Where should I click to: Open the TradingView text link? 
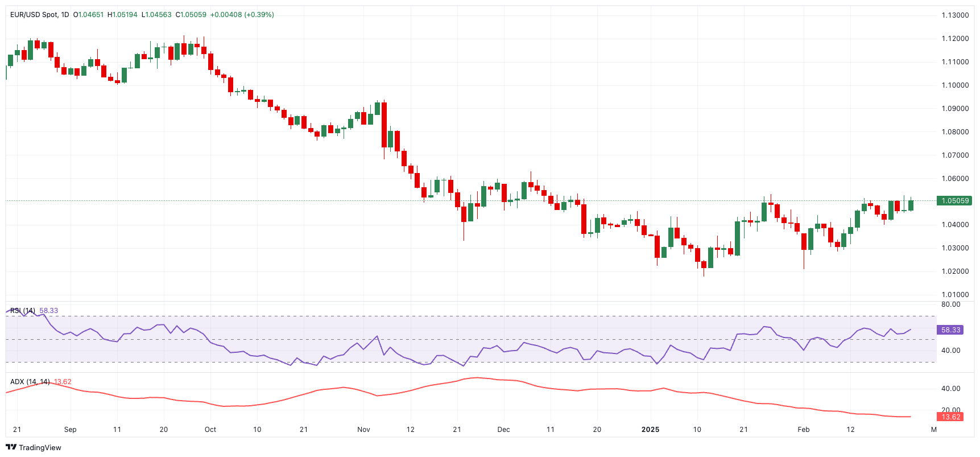[x=40, y=448]
